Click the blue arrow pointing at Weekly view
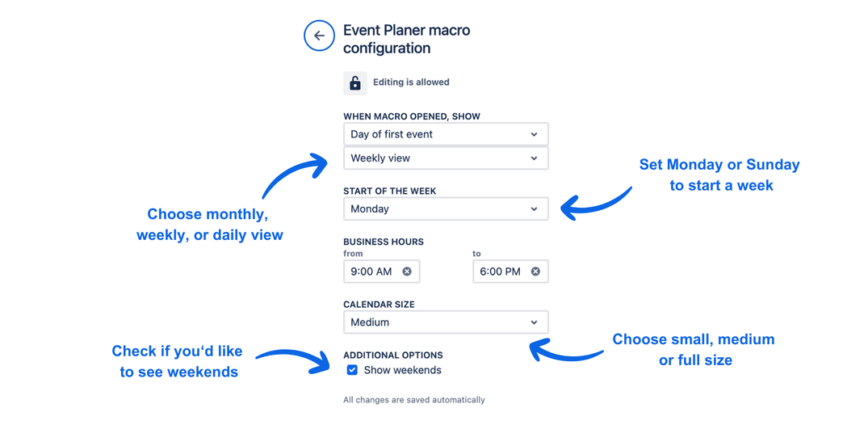 [296, 175]
